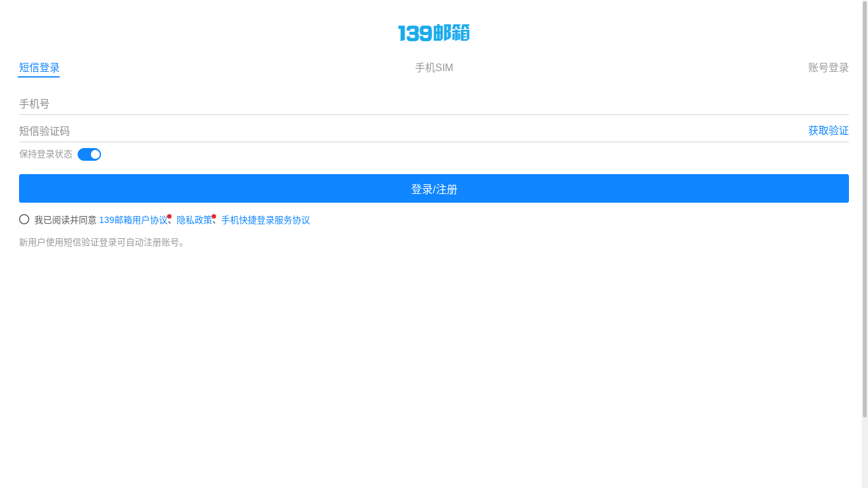Click the 新用户使用短信验证登录可自动注册账号 notice
Viewport: 868px width, 488px height.
pyautogui.click(x=104, y=242)
